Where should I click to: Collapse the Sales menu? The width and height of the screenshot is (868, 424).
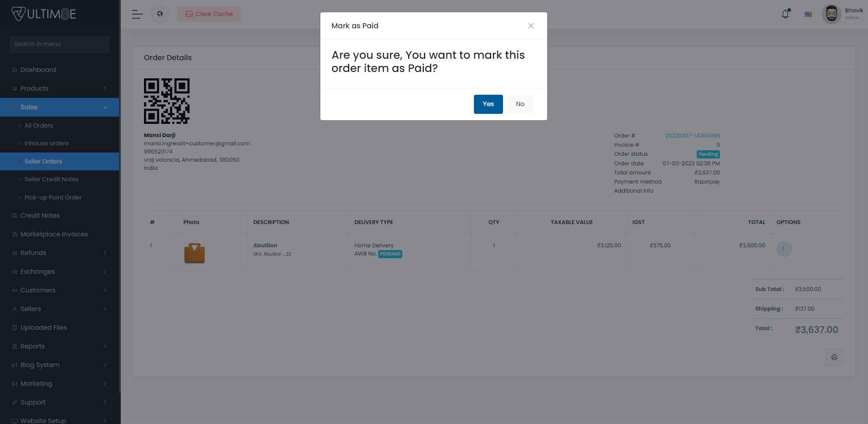[29, 107]
